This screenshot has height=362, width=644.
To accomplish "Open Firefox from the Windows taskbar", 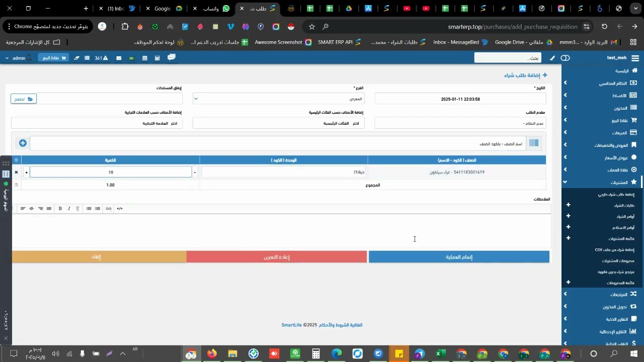I will (212, 354).
